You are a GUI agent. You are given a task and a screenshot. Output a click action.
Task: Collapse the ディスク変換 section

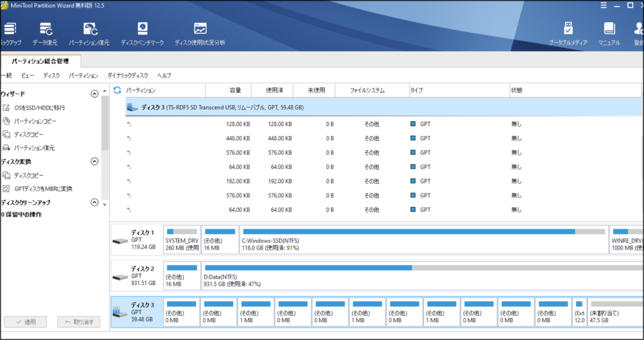pyautogui.click(x=94, y=161)
